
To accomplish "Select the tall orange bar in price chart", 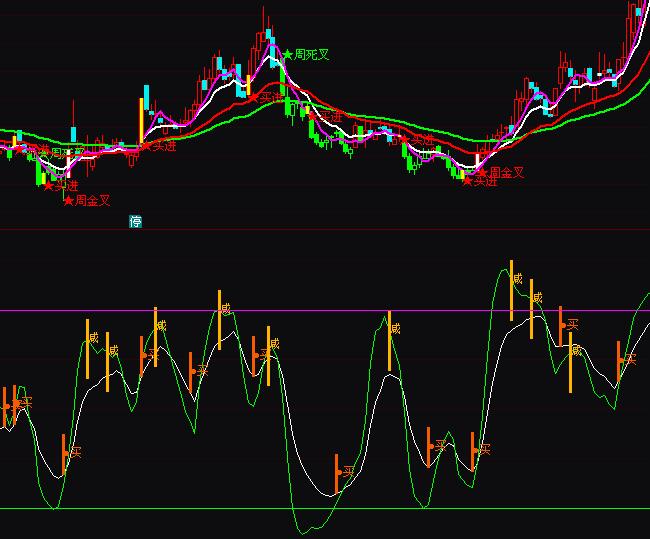I will [x=139, y=123].
